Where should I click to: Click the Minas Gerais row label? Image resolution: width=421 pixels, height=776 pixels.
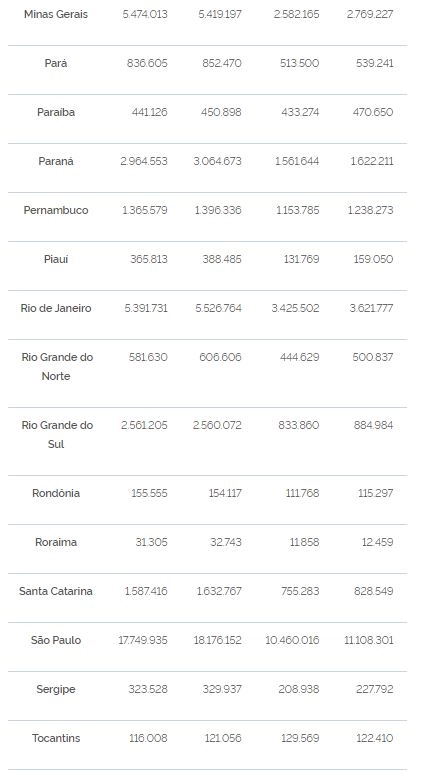coord(56,14)
